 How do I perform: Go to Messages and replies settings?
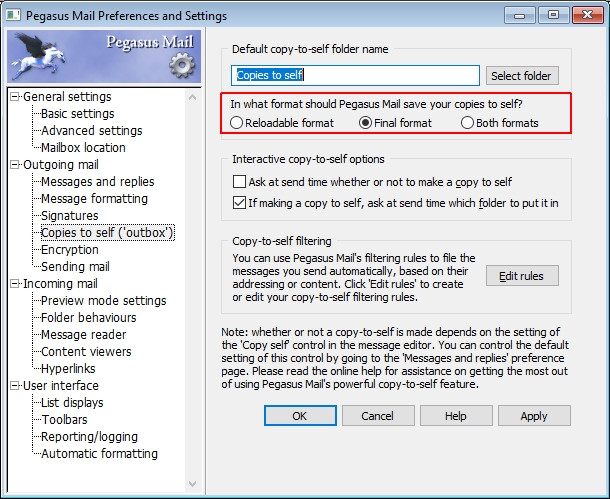pos(97,182)
